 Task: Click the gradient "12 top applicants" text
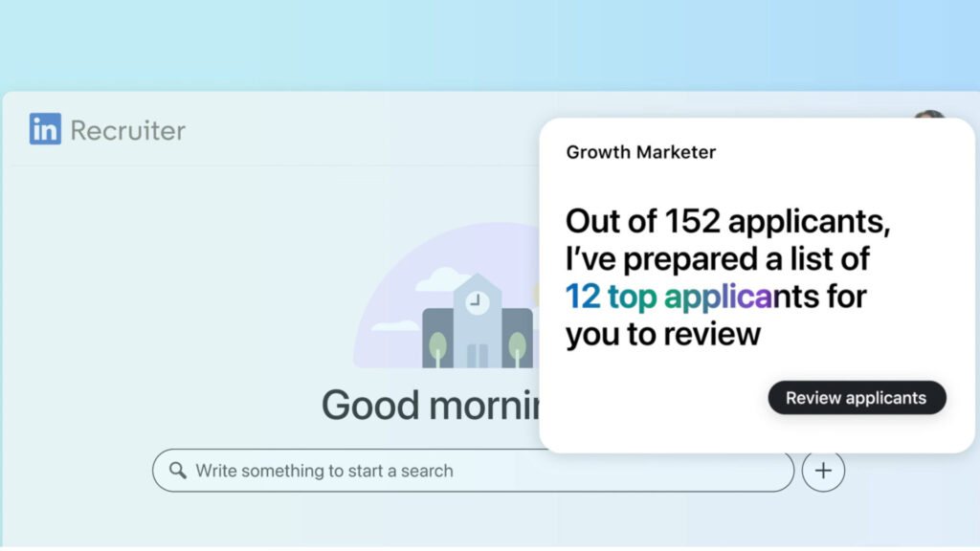[x=668, y=297]
